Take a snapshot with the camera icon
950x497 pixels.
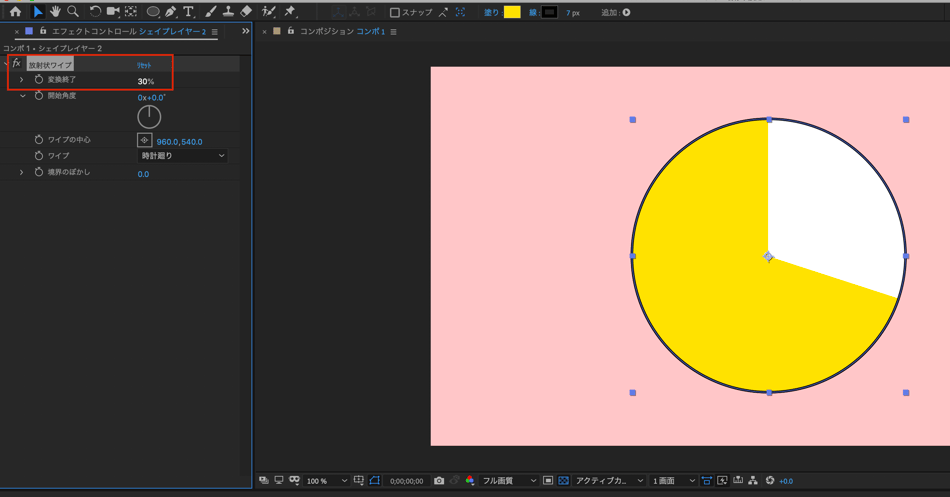pyautogui.click(x=439, y=481)
